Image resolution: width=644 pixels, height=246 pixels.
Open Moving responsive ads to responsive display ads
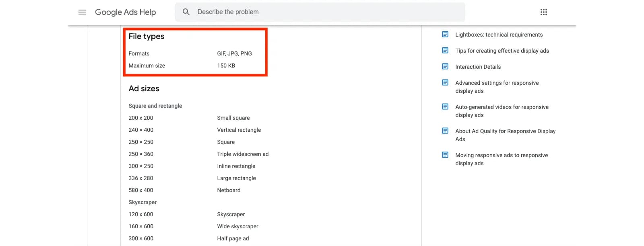tap(502, 159)
